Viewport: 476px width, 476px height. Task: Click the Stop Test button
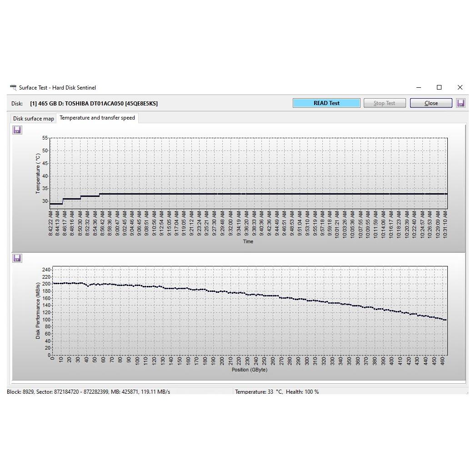384,103
